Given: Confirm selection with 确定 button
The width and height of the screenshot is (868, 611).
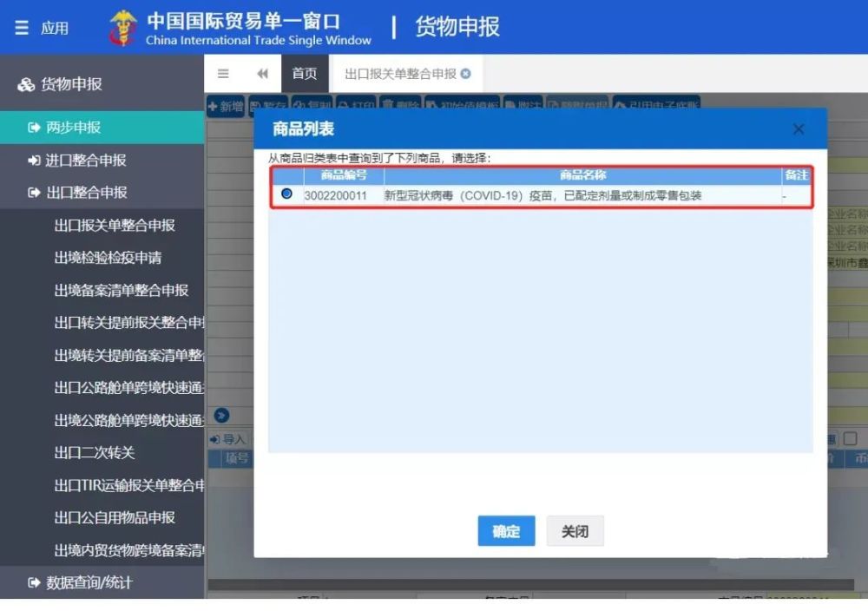Looking at the screenshot, I should pyautogui.click(x=506, y=531).
